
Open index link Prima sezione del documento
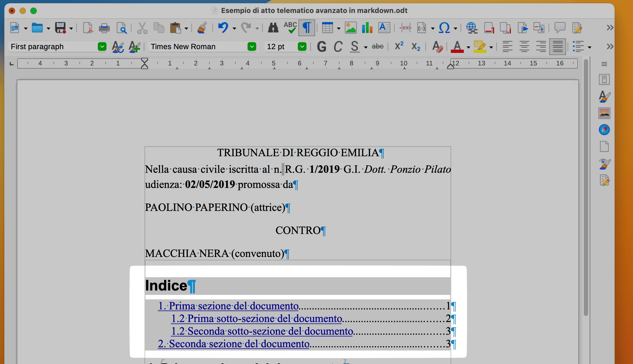pos(228,306)
